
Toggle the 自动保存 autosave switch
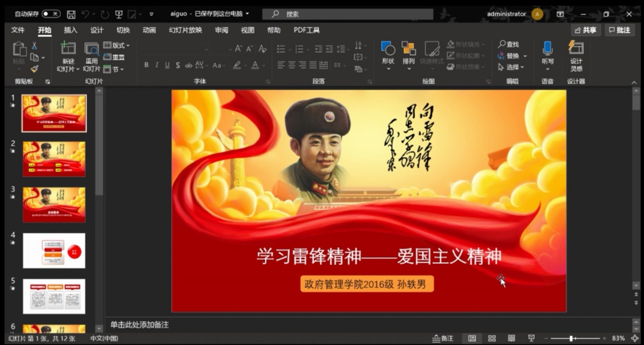coord(51,14)
